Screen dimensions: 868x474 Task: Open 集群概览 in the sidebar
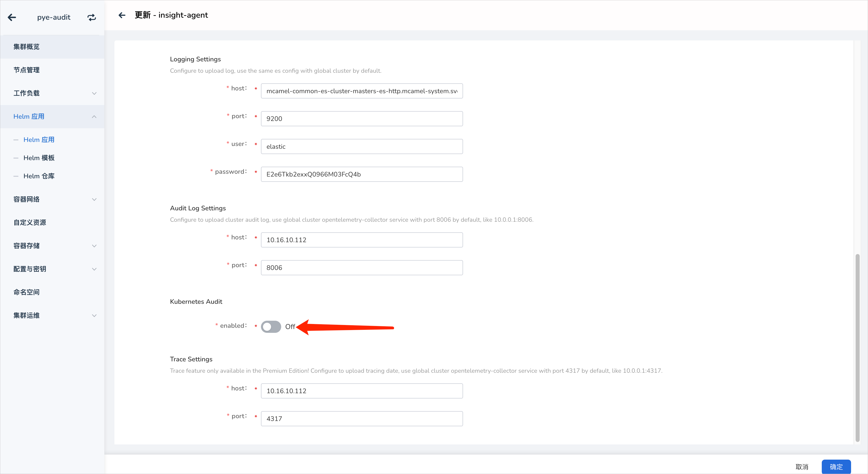click(52, 47)
